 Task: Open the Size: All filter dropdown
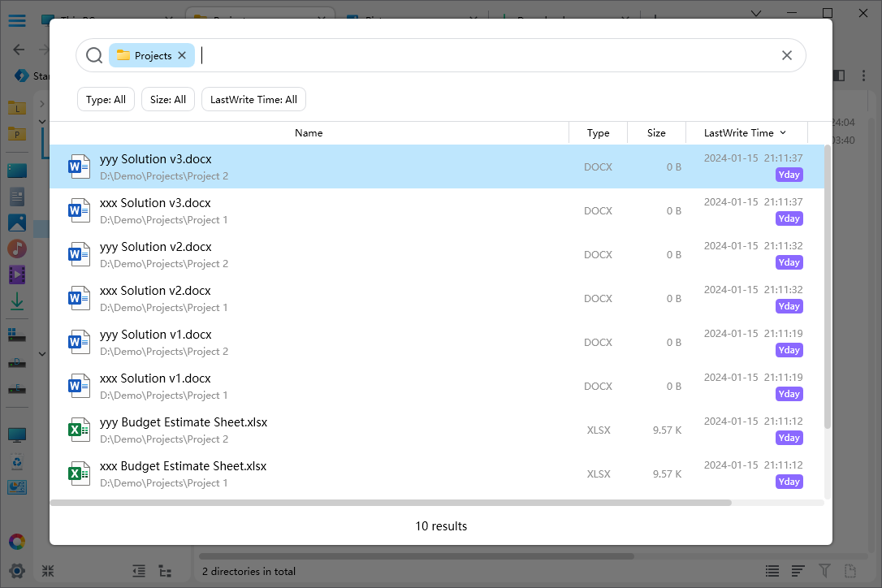[168, 100]
